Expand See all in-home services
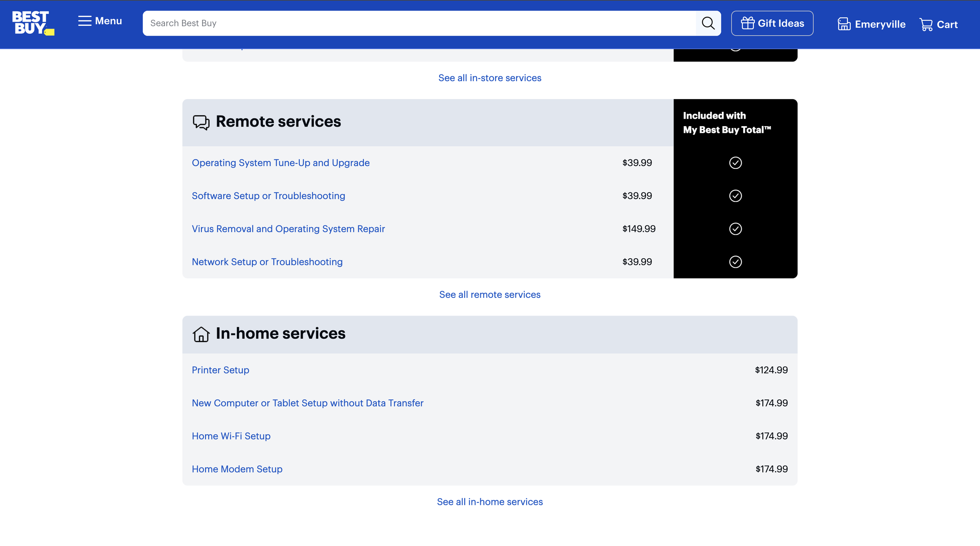980x546 pixels. pyautogui.click(x=490, y=502)
